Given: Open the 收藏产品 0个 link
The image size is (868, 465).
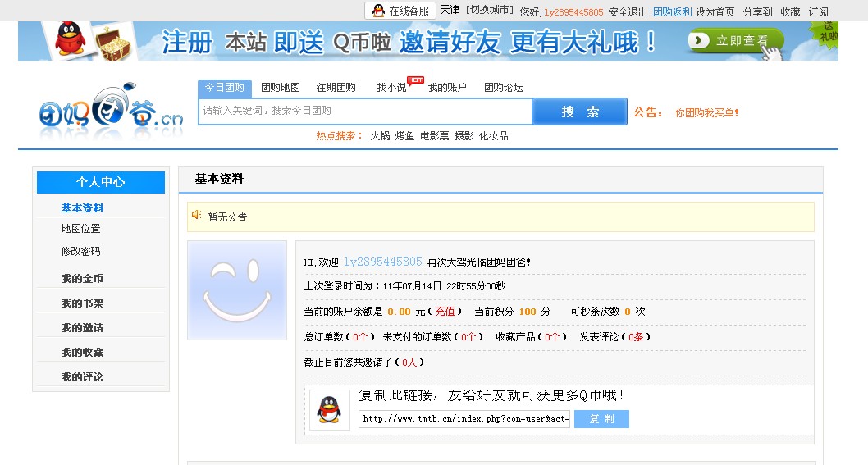Looking at the screenshot, I should pyautogui.click(x=552, y=336).
